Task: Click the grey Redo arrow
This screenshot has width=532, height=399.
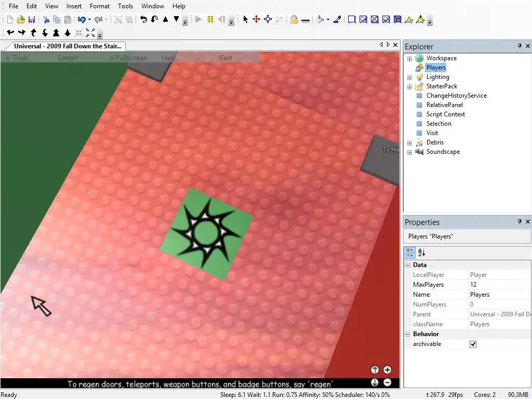Action: point(98,19)
